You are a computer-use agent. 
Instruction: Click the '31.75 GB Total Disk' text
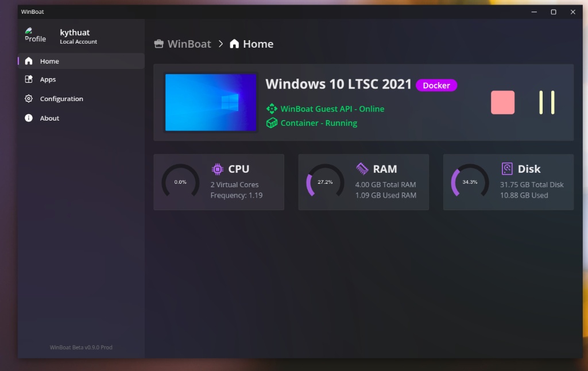tap(532, 184)
